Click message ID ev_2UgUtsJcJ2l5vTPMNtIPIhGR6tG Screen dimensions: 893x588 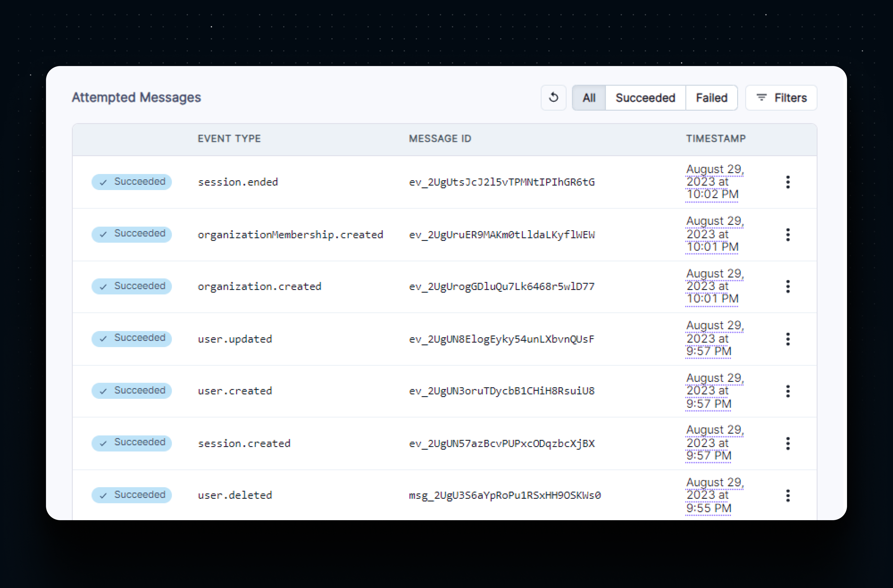[x=502, y=182]
